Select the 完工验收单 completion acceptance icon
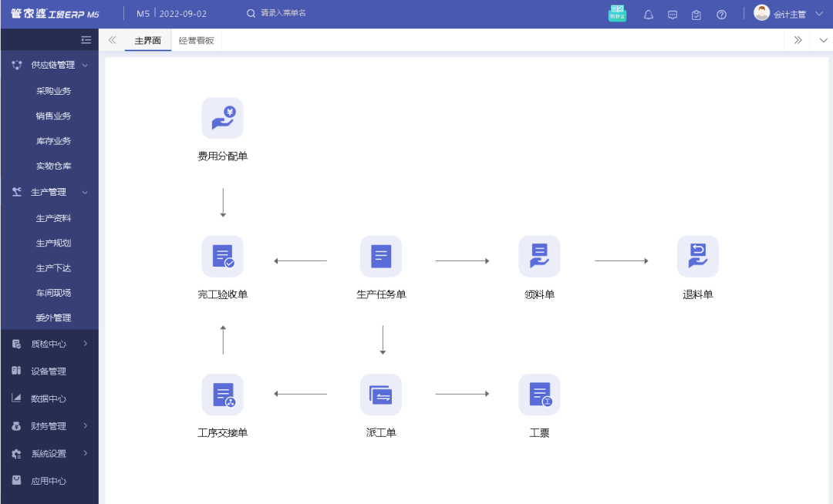The image size is (833, 504). pyautogui.click(x=222, y=256)
